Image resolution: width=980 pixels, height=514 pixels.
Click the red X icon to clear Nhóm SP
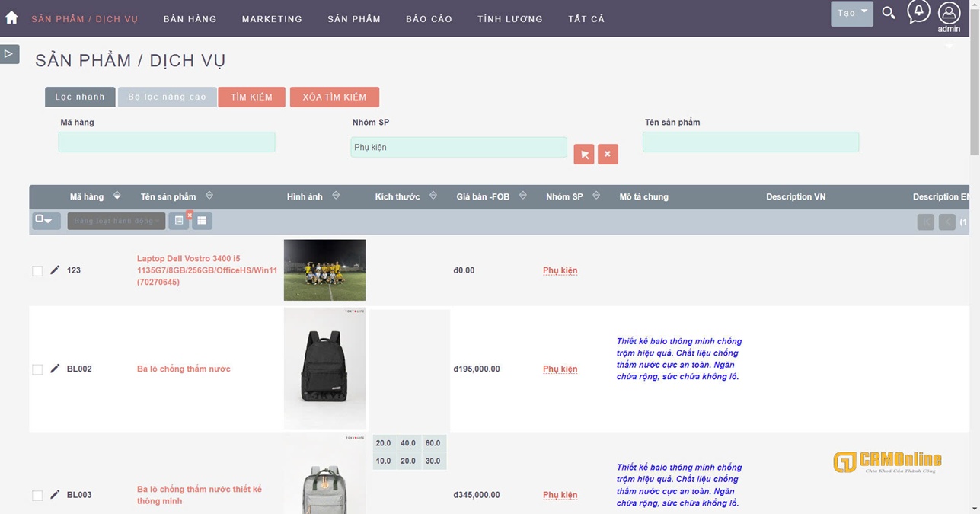[x=607, y=154]
